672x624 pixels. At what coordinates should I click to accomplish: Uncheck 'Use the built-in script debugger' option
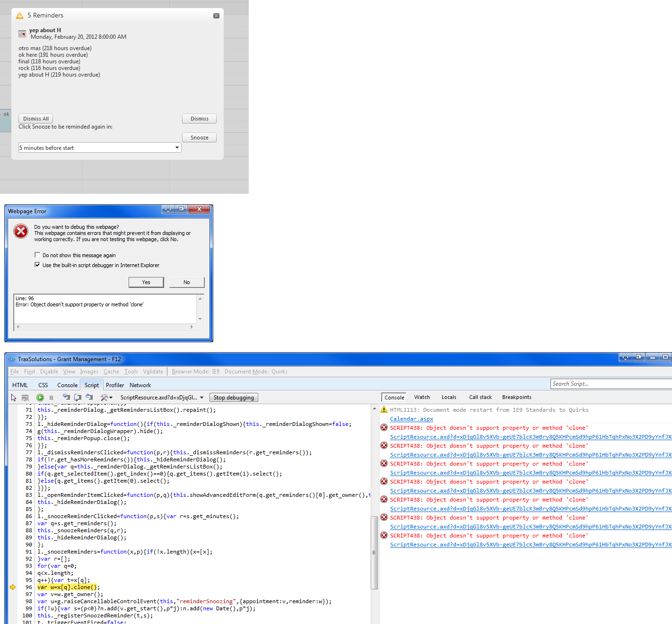pyautogui.click(x=37, y=265)
